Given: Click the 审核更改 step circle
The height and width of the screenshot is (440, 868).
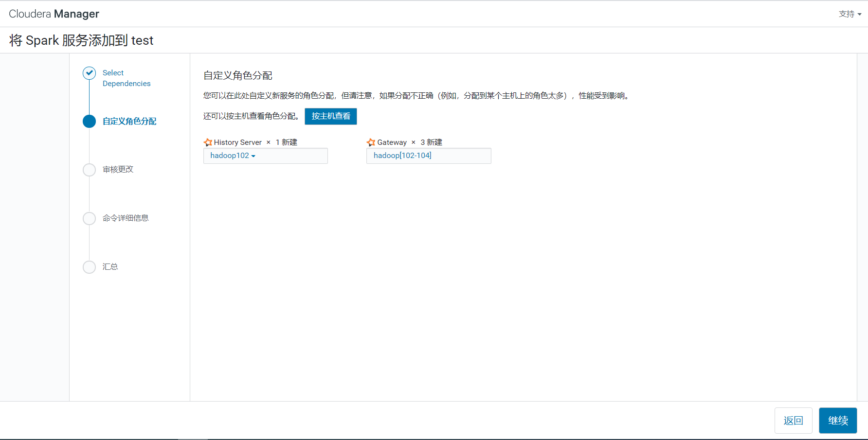Looking at the screenshot, I should (90, 170).
